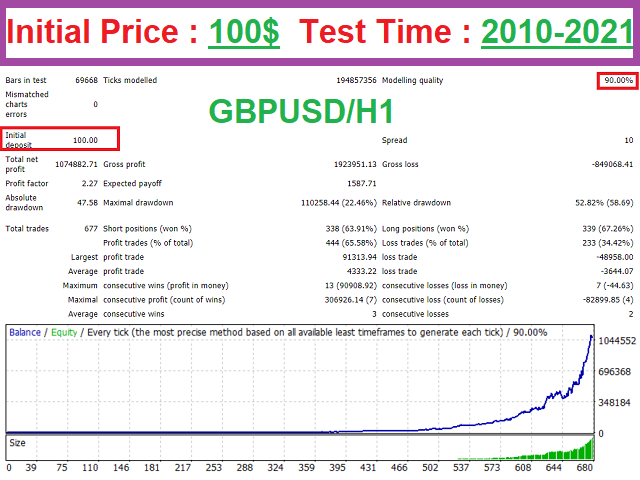Click average loss trade value -3644.07
This screenshot has width=640, height=480.
click(617, 271)
